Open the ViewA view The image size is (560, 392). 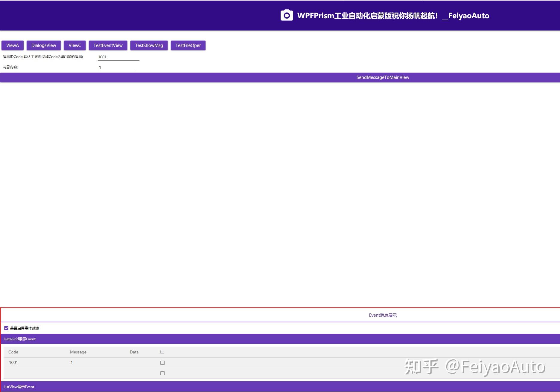(12, 45)
